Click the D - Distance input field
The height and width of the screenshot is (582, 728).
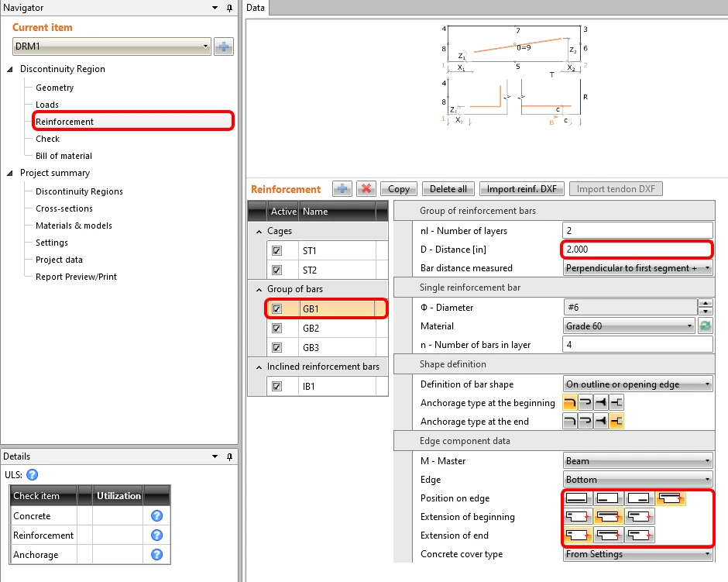coord(637,250)
